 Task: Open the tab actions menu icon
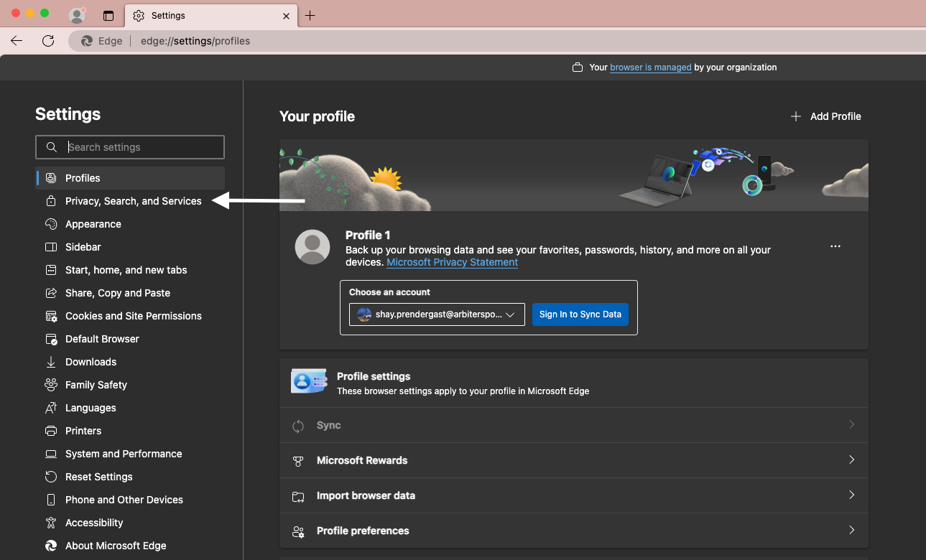pos(108,16)
